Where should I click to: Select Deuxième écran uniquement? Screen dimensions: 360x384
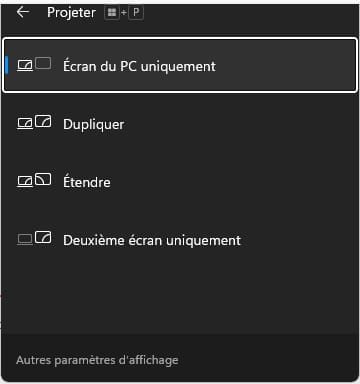pyautogui.click(x=180, y=240)
